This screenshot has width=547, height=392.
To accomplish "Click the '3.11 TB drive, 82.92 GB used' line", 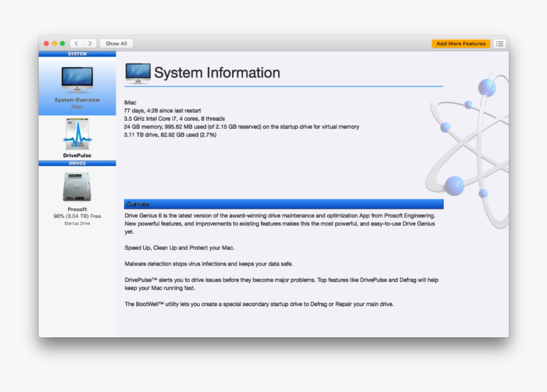I will click(x=170, y=135).
